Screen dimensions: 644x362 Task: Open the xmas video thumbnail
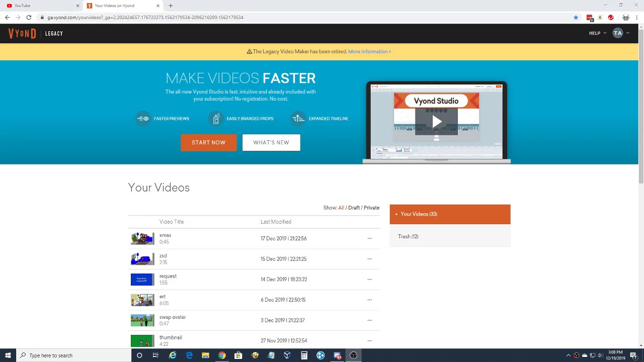pos(142,238)
